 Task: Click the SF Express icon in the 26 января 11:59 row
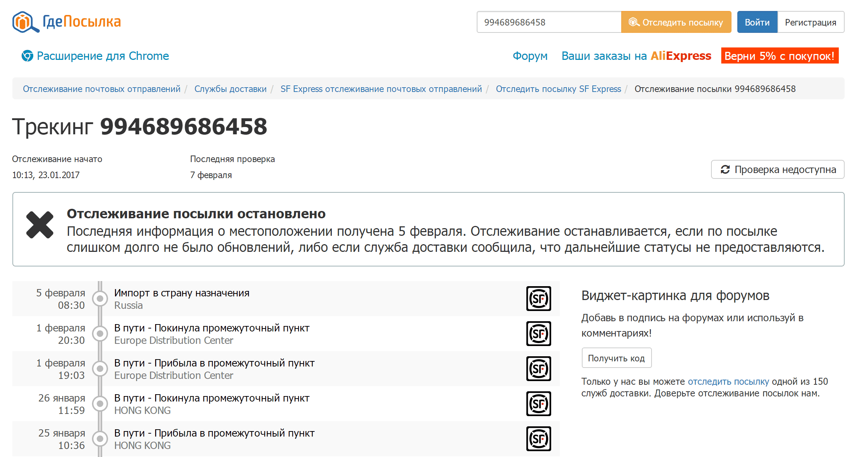[538, 404]
